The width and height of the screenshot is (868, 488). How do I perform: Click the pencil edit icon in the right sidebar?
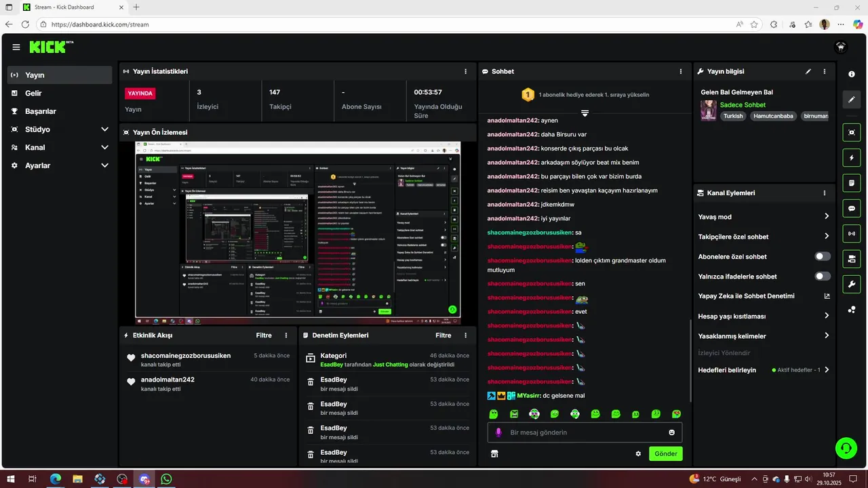pyautogui.click(x=852, y=100)
